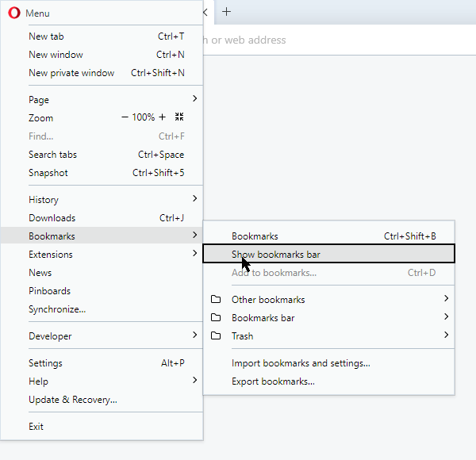Expand the Trash folder arrow
This screenshot has height=460, width=476.
pos(446,335)
